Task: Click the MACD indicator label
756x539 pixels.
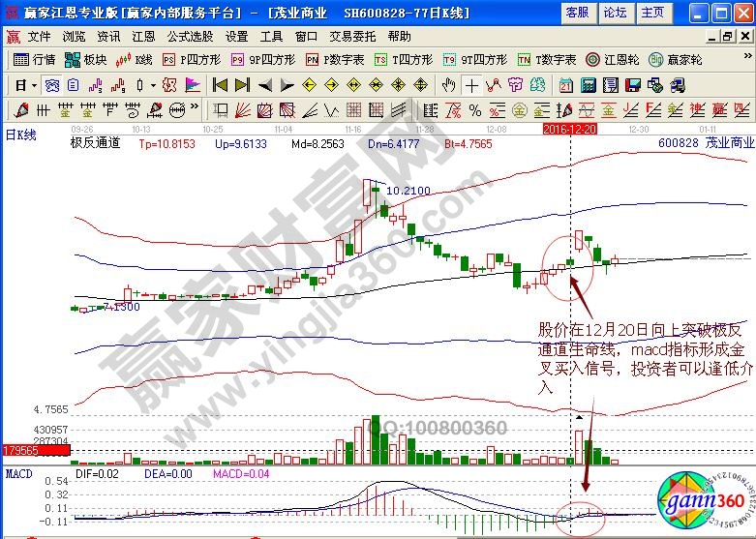Action: 18,474
